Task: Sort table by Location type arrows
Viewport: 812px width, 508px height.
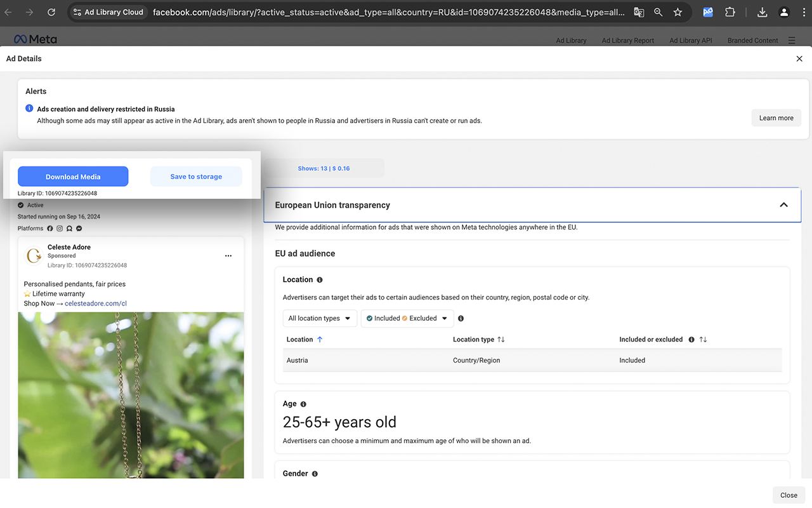Action: pos(501,340)
